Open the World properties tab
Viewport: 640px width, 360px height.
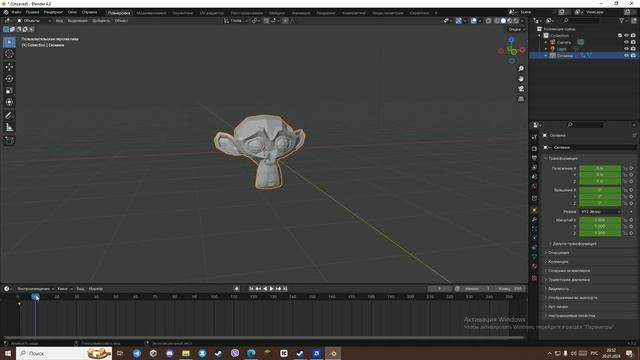[x=534, y=186]
